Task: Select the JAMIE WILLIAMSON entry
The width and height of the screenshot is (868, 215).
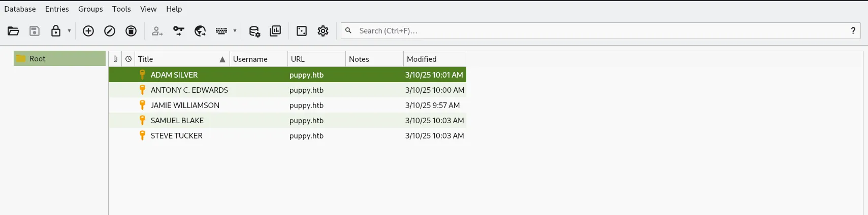Action: tap(287, 105)
